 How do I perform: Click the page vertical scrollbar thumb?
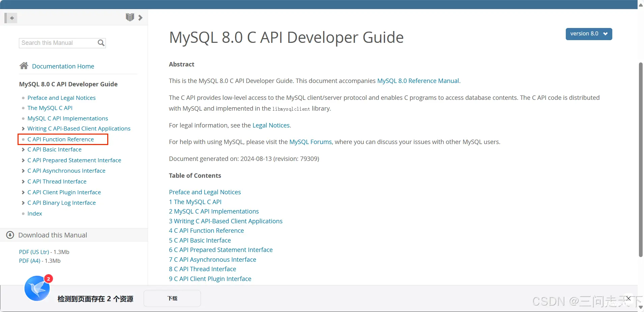point(641,160)
